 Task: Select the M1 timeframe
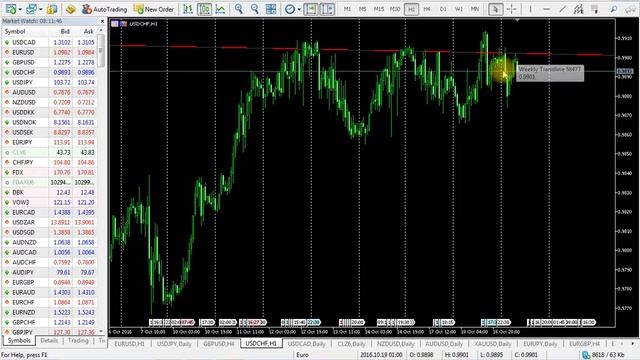click(347, 9)
